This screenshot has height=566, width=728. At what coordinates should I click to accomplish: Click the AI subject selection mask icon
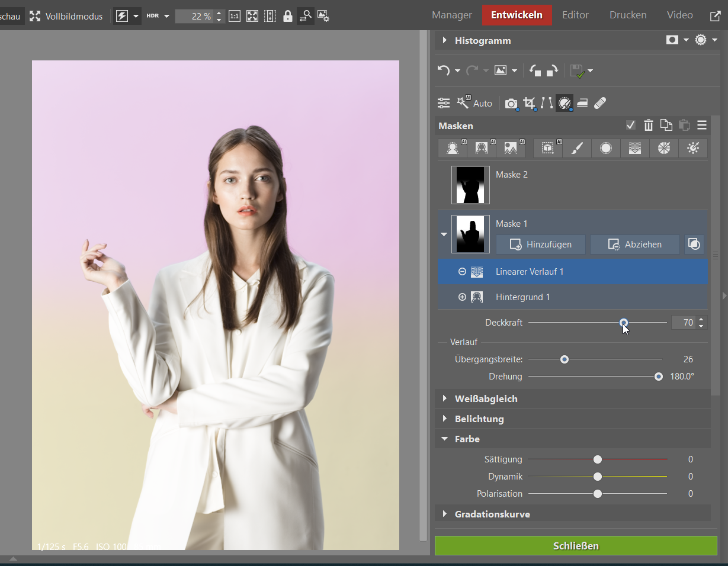[x=453, y=149]
